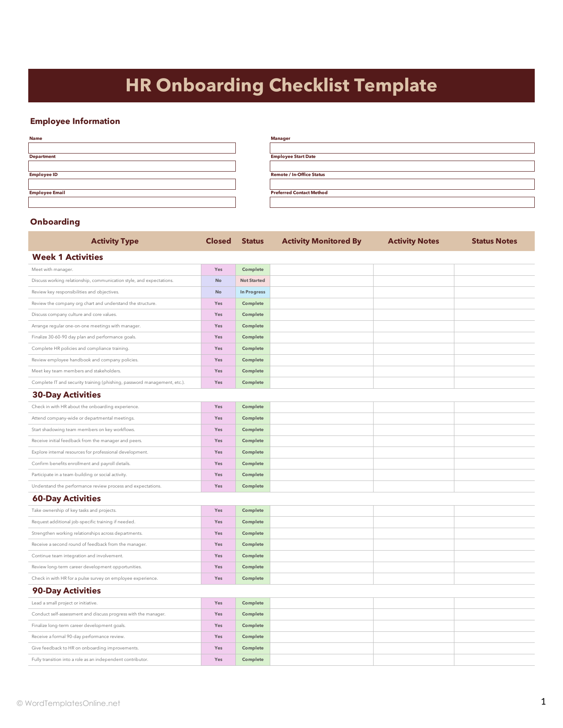This screenshot has width=563, height=728.
Task: Click 'No' for Review key responsibilities row
Action: tap(218, 292)
